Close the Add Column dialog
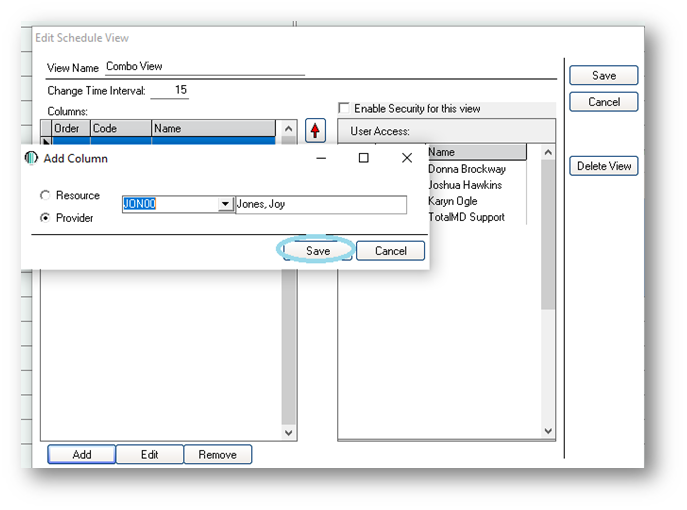Viewport: 687px width, 510px height. coord(407,158)
